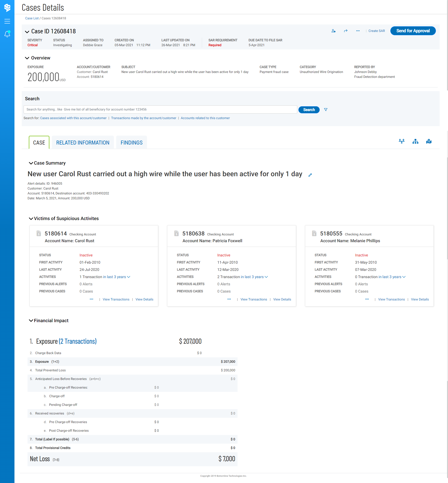Open the map view icon
Viewport: 448px width, 483px height.
click(429, 141)
